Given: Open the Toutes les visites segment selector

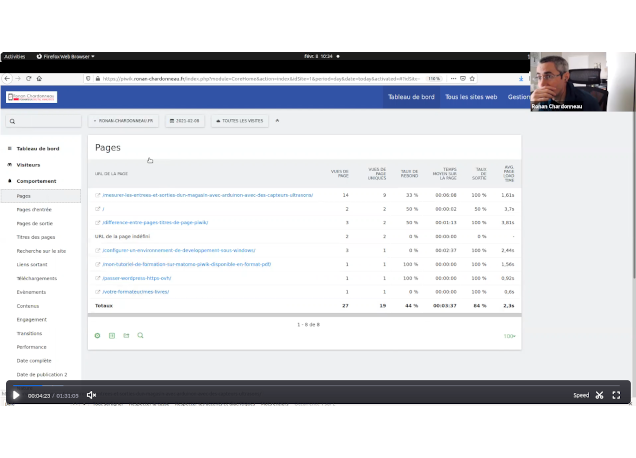Looking at the screenshot, I should pos(240,121).
